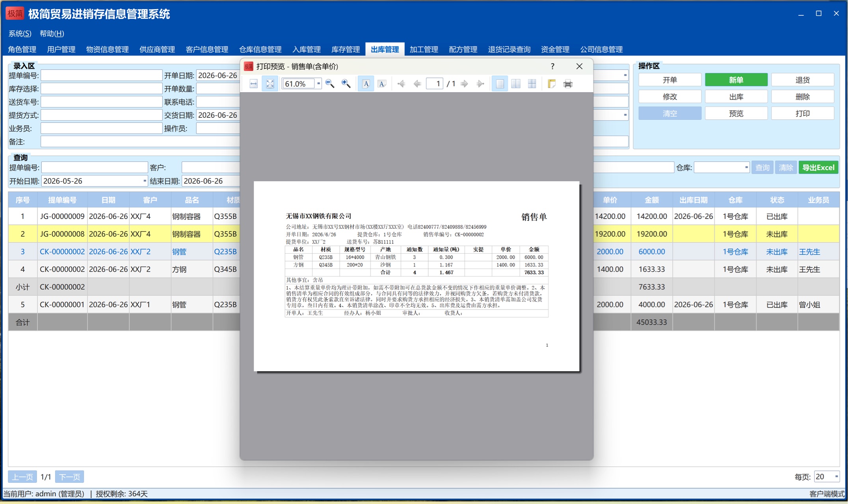Click the 退货 button

[x=803, y=80]
